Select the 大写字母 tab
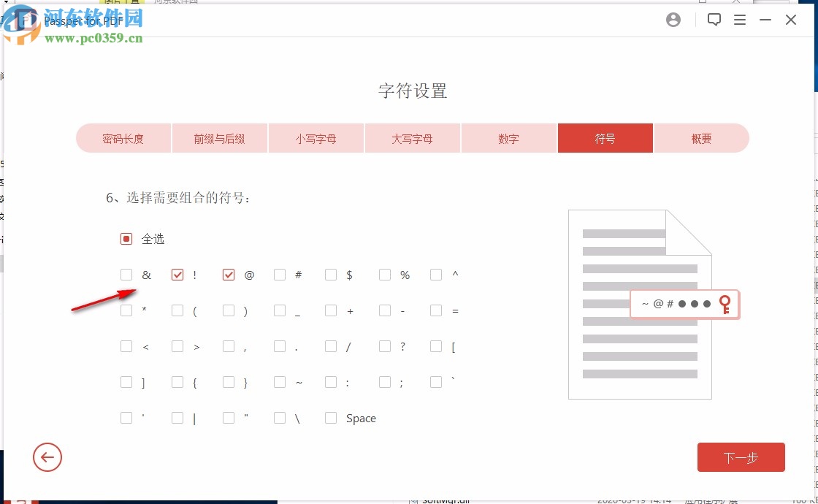The image size is (818, 504). (412, 138)
